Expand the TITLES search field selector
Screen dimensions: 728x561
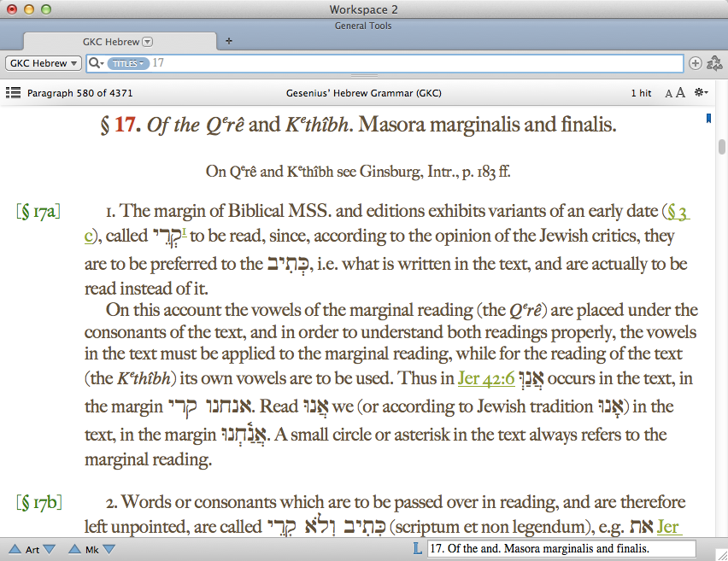pos(128,63)
